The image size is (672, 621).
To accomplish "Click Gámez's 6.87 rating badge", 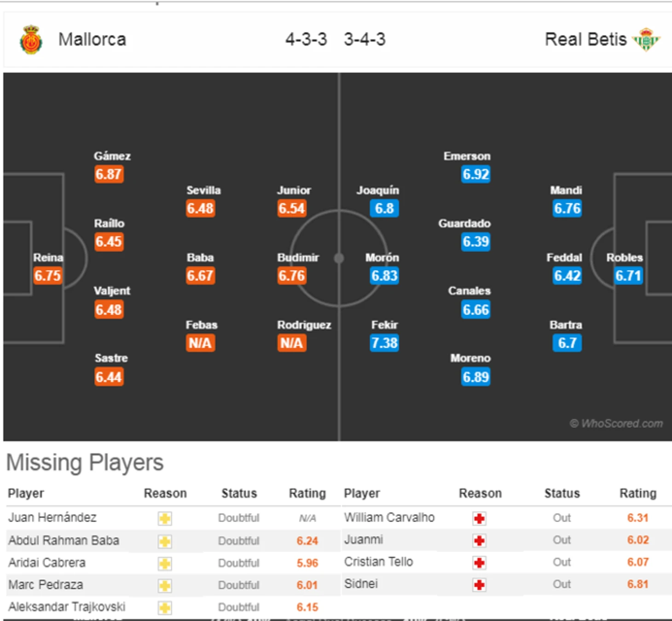I will tap(109, 174).
